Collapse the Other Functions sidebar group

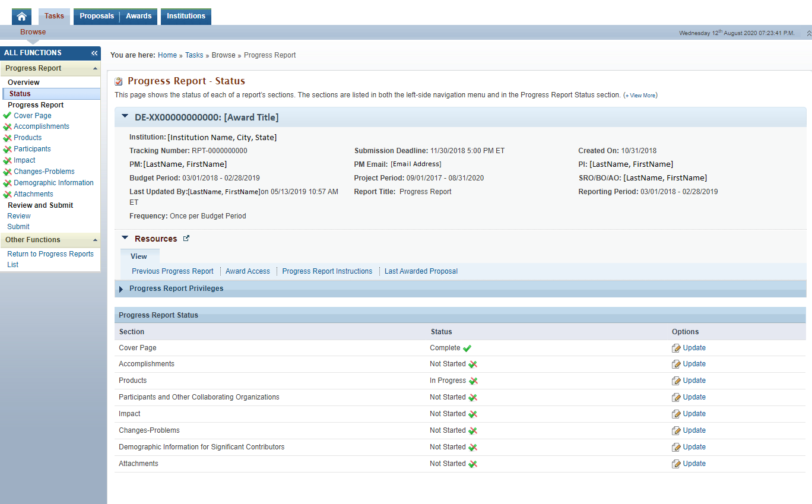coord(95,240)
